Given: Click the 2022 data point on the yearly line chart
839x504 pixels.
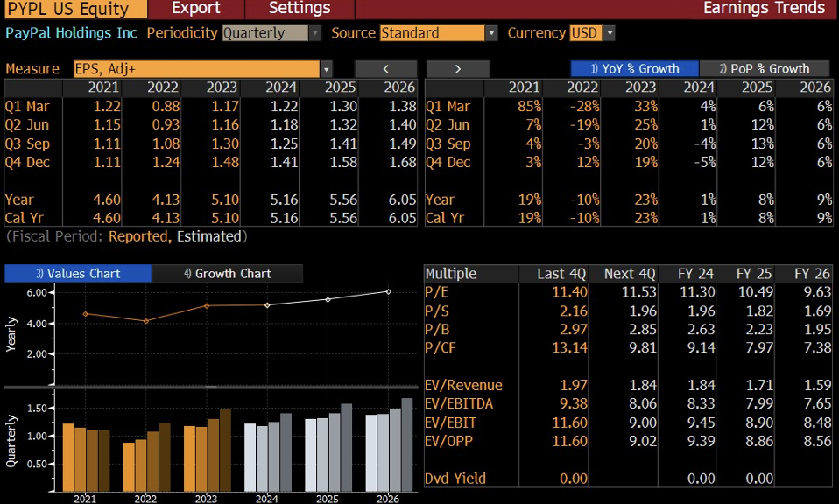Looking at the screenshot, I should (x=146, y=320).
